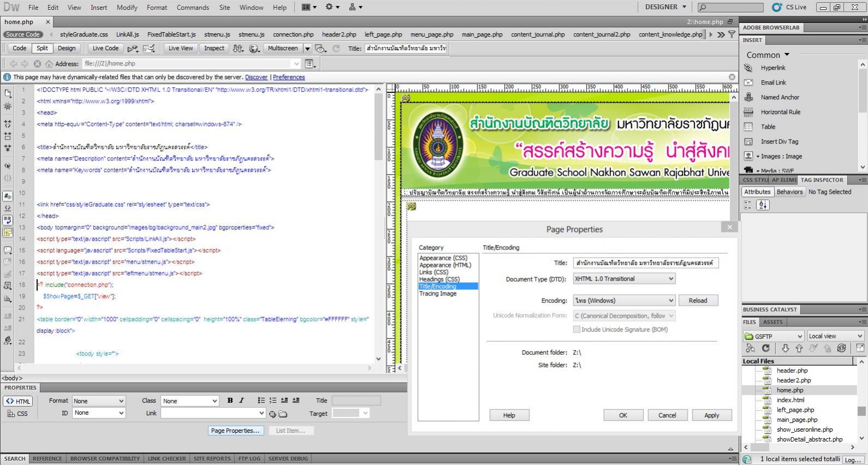Apply ordered list formatting icon
The height and width of the screenshot is (465, 868).
tap(273, 401)
